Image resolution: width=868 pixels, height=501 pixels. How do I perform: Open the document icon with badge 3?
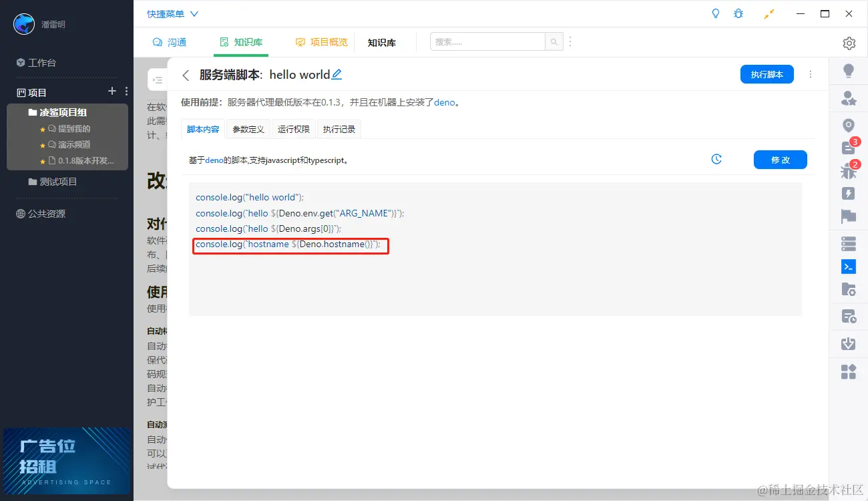[x=849, y=148]
